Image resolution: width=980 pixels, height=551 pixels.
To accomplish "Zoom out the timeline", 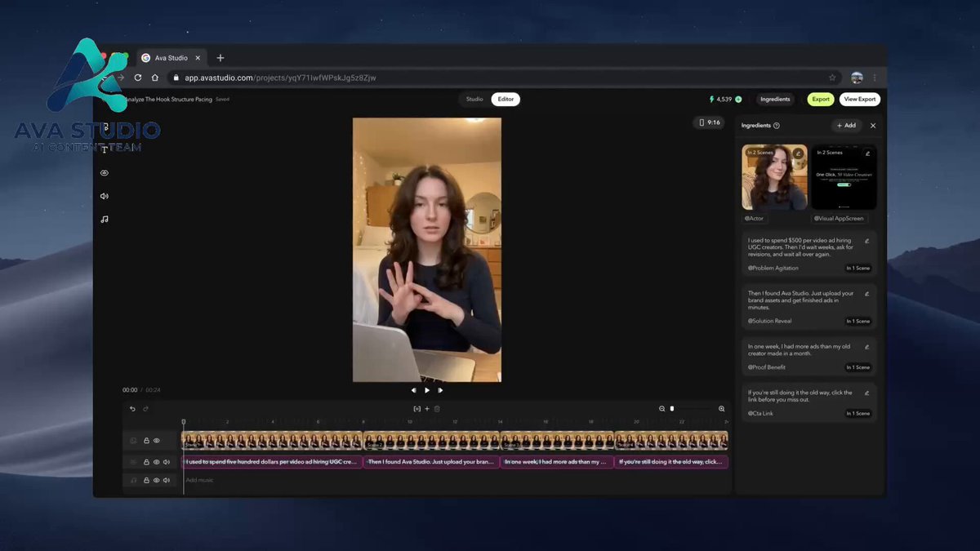I will click(x=662, y=408).
